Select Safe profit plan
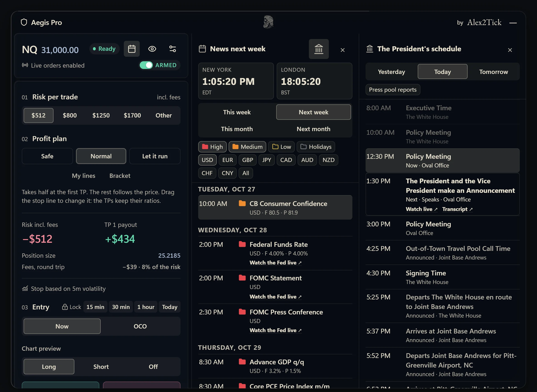537x392 pixels. pos(47,156)
